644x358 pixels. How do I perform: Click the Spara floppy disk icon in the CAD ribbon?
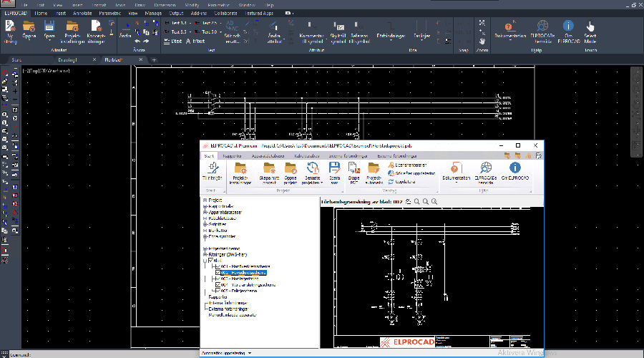click(x=49, y=26)
